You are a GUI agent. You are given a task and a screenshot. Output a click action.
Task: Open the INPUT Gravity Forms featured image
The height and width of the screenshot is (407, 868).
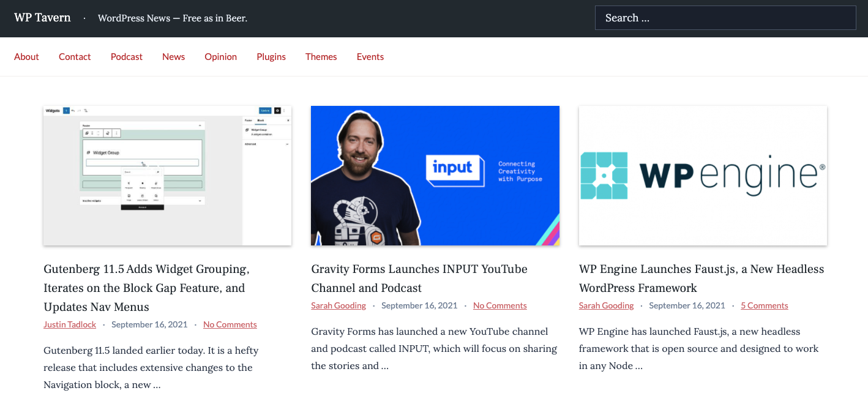[435, 176]
